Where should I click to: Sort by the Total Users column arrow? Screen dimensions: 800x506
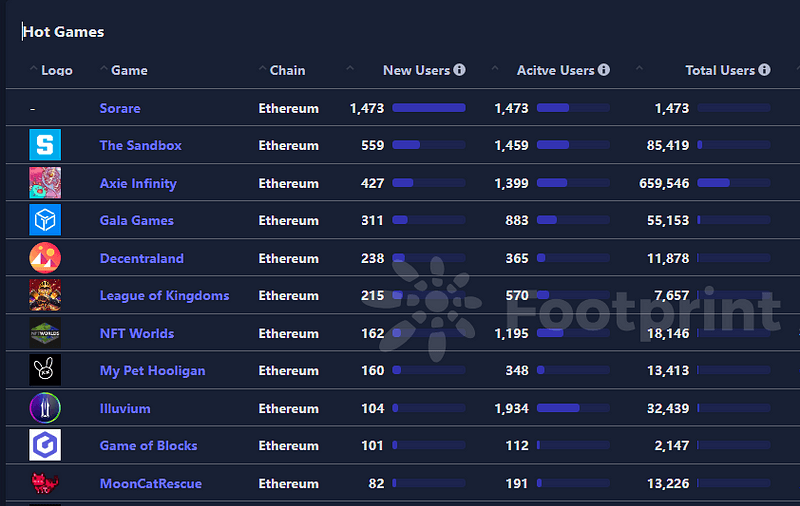(x=639, y=68)
